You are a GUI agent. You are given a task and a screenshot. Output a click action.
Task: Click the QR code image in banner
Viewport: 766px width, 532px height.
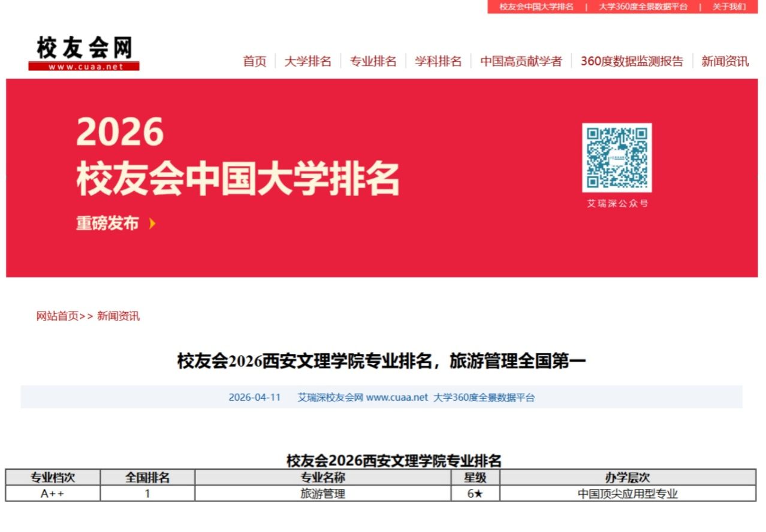tap(617, 158)
